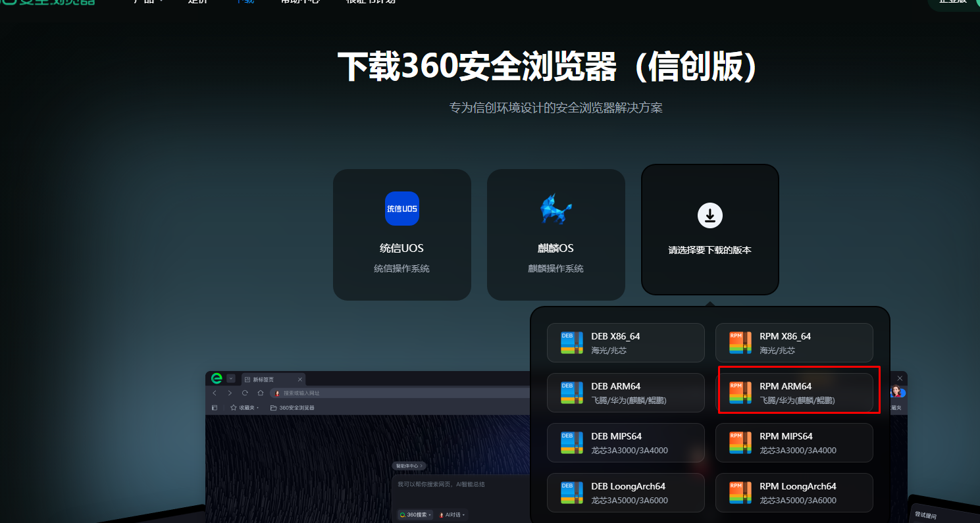Screen dimensions: 980x523
Task: Click the round download arrow icon
Action: click(x=710, y=215)
